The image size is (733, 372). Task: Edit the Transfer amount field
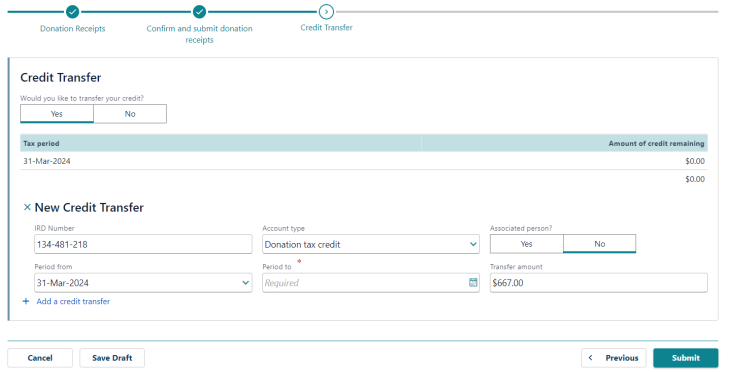tap(598, 283)
